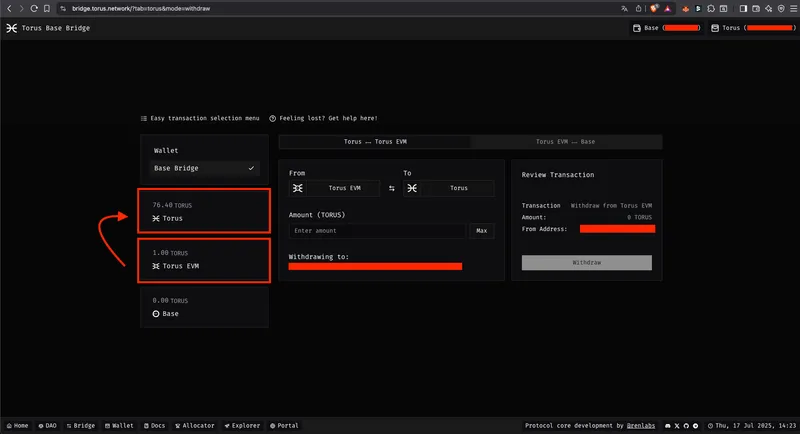Open the Torus wallet connection button
The image size is (800, 434).
(752, 28)
